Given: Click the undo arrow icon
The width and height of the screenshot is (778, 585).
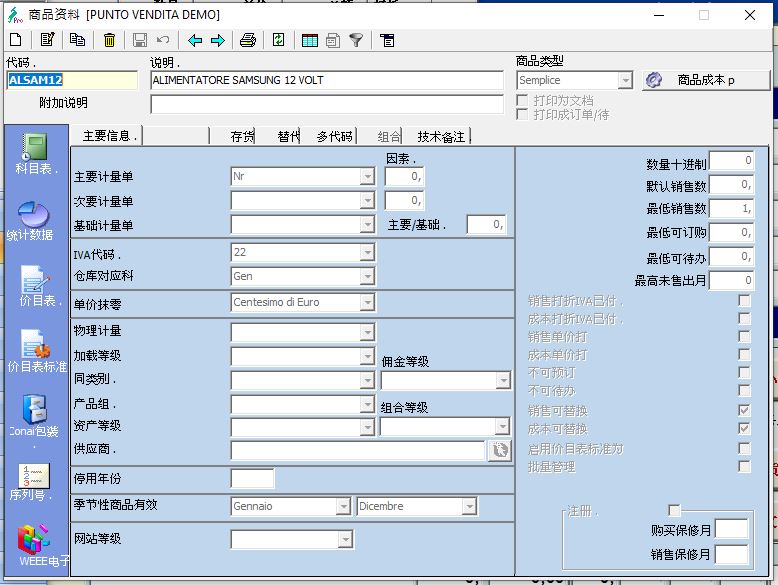Looking at the screenshot, I should 163,40.
